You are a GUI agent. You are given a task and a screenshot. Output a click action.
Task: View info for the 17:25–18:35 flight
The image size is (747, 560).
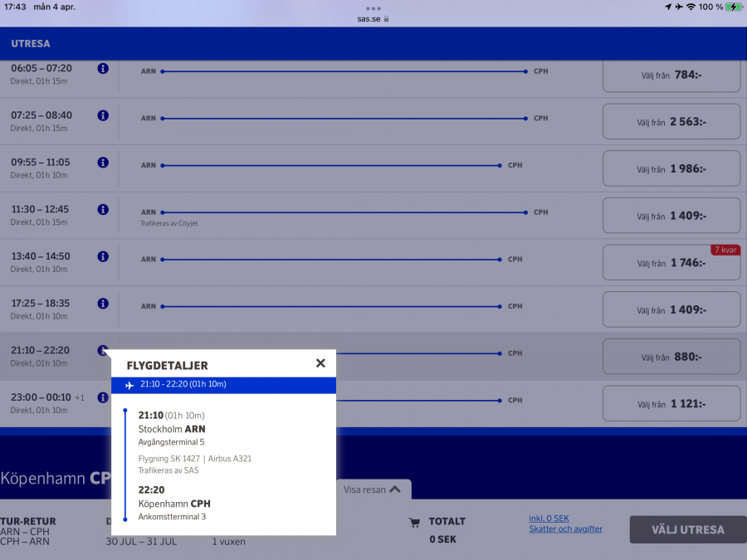[x=103, y=304]
